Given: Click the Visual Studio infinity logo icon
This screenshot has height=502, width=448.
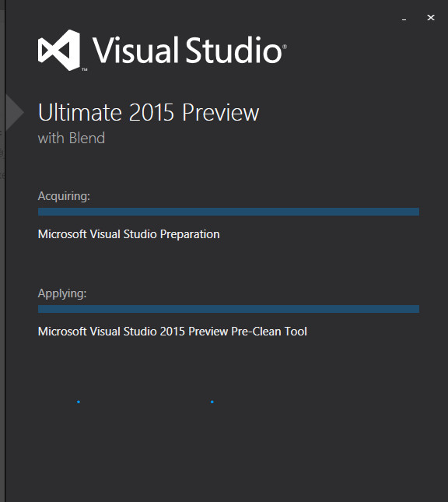Looking at the screenshot, I should pyautogui.click(x=59, y=50).
